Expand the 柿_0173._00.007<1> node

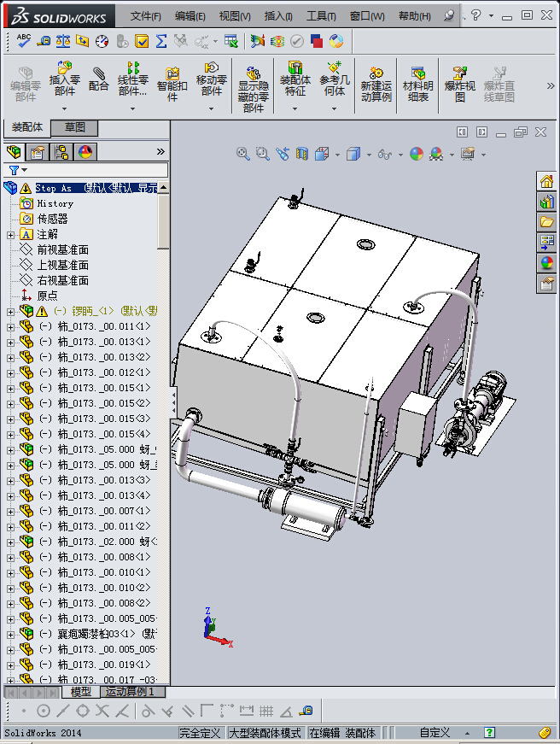10,512
